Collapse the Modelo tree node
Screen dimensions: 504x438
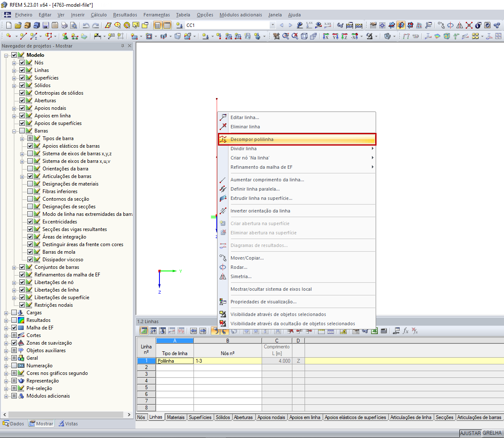pos(6,55)
